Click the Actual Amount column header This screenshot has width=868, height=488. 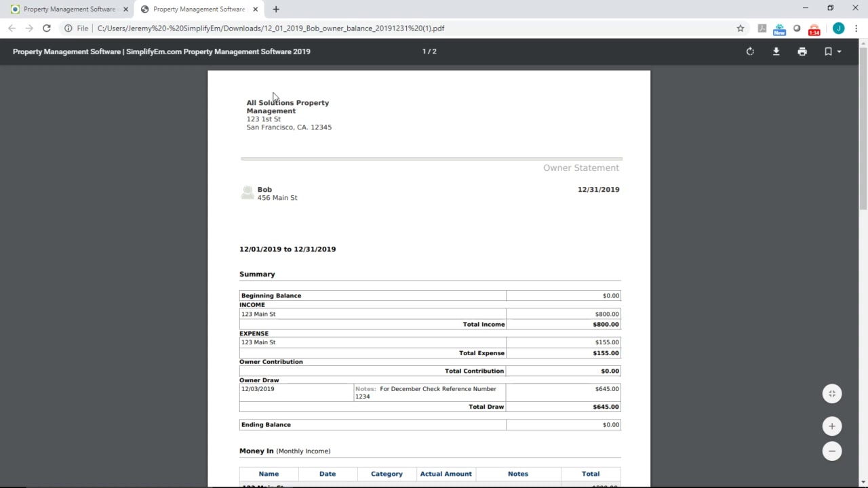[x=446, y=474]
